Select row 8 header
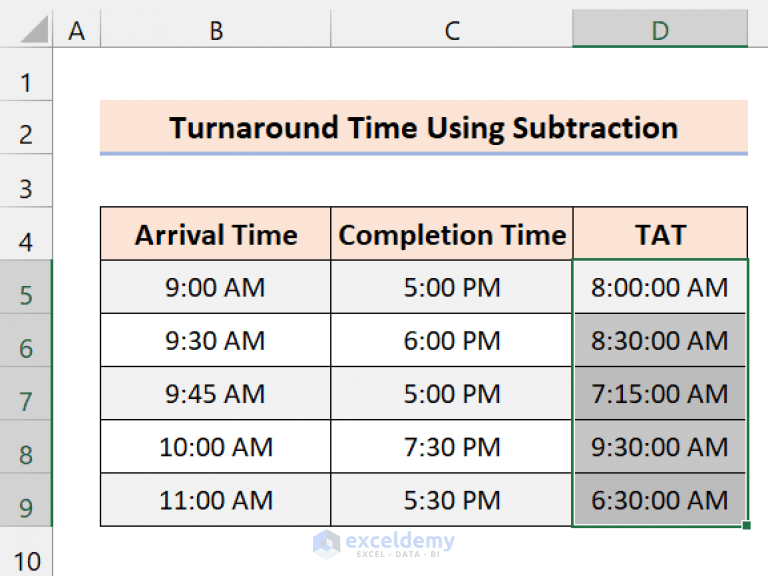Screen dimensions: 768x576 click(x=26, y=446)
